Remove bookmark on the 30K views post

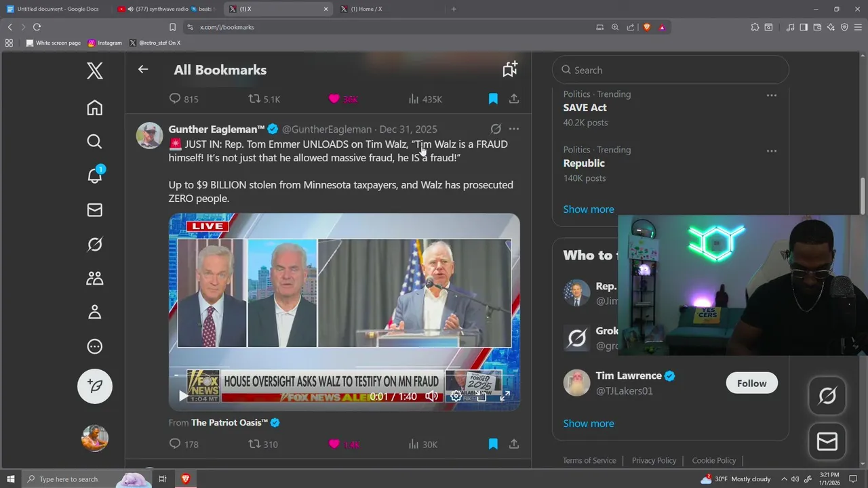493,444
